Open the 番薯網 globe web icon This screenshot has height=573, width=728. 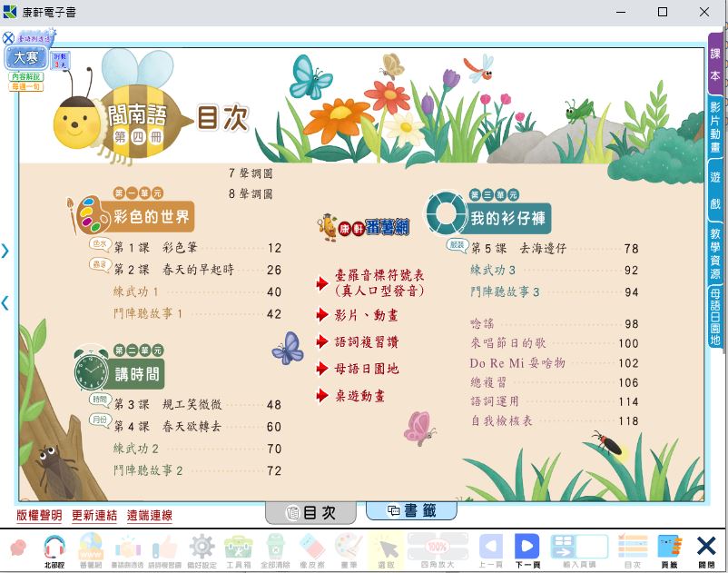(91, 550)
